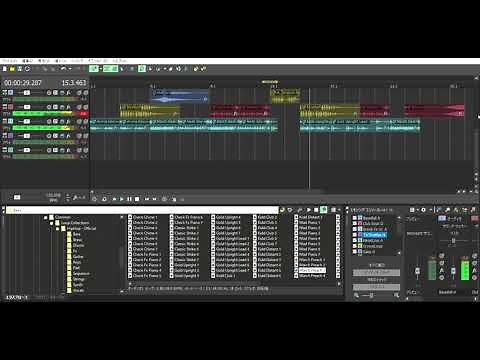
Task: Select the Vocals folder in tree
Action: point(78,291)
